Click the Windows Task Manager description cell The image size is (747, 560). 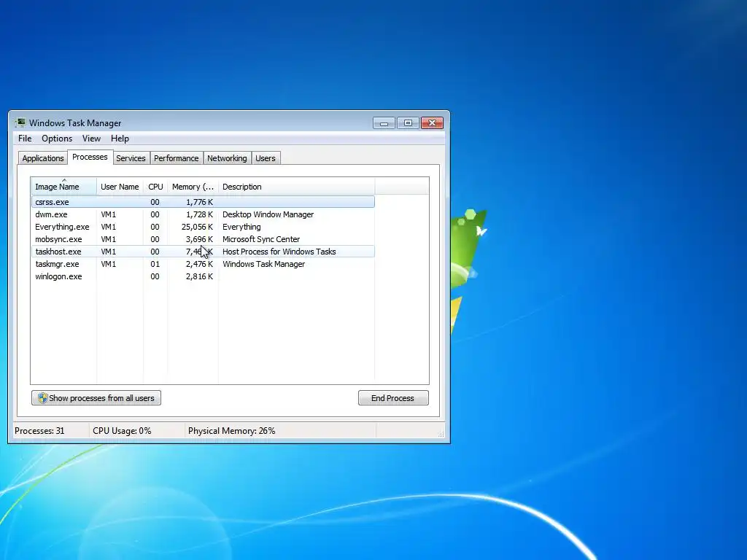click(x=263, y=264)
